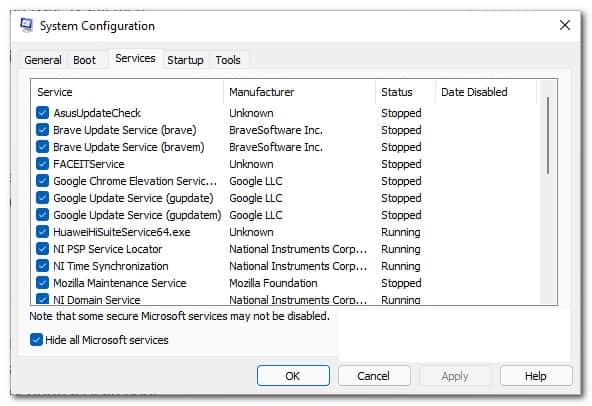Screen dimensions: 592x406
Task: Sort by the Status column header
Action: point(405,92)
